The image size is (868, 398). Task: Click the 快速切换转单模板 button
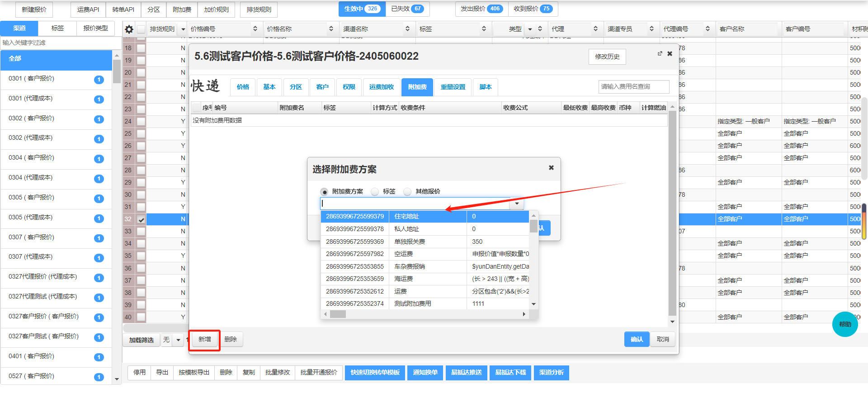click(375, 373)
